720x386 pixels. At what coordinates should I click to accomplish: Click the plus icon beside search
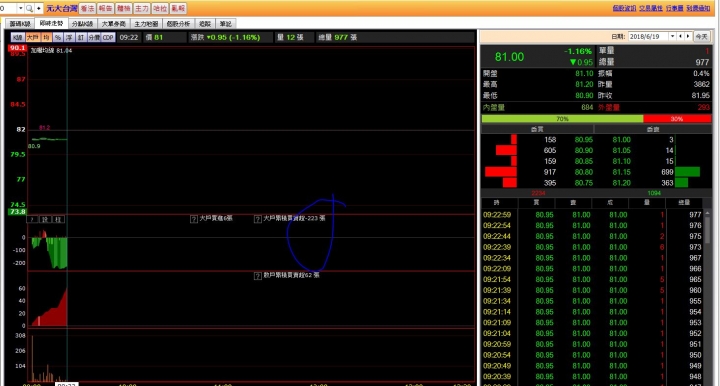click(x=39, y=8)
